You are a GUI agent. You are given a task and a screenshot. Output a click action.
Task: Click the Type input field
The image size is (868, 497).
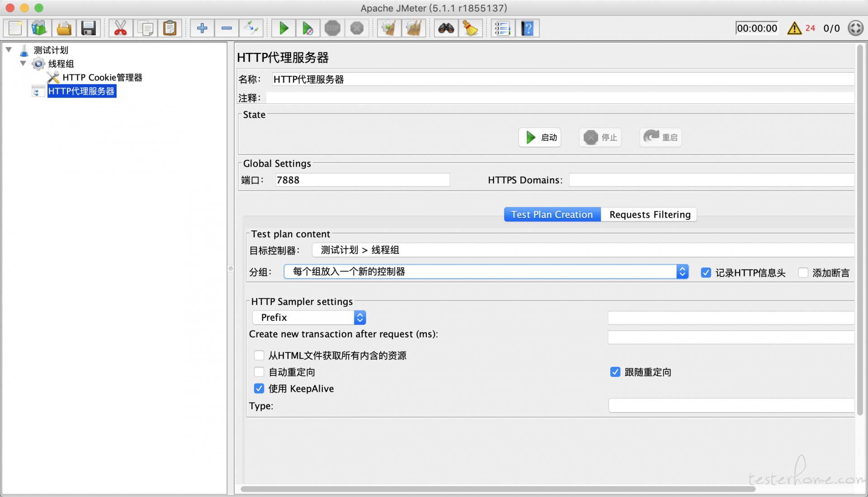tap(731, 405)
